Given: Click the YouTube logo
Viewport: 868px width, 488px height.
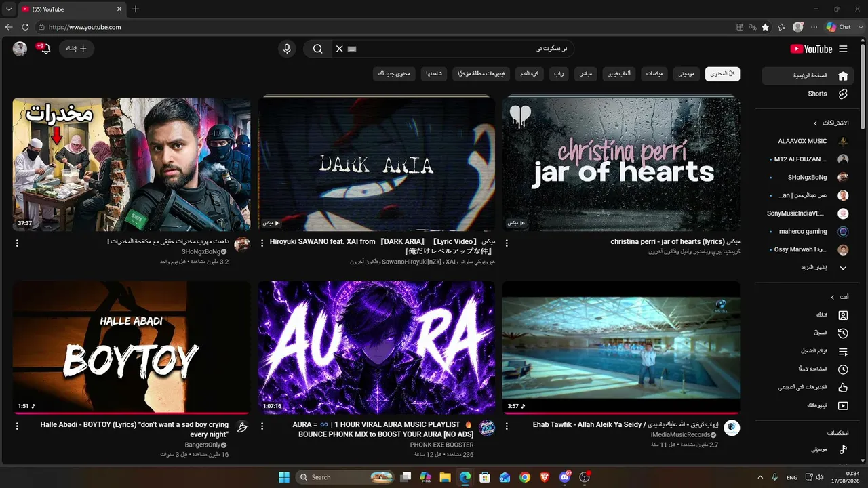Looking at the screenshot, I should [x=811, y=49].
